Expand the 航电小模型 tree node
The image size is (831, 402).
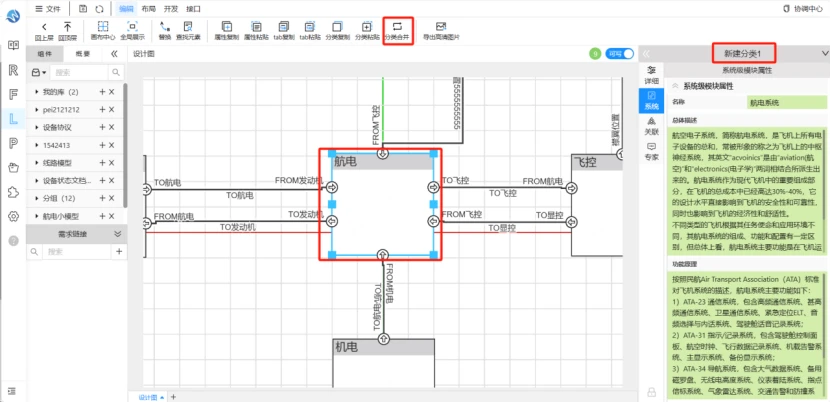pyautogui.click(x=36, y=216)
